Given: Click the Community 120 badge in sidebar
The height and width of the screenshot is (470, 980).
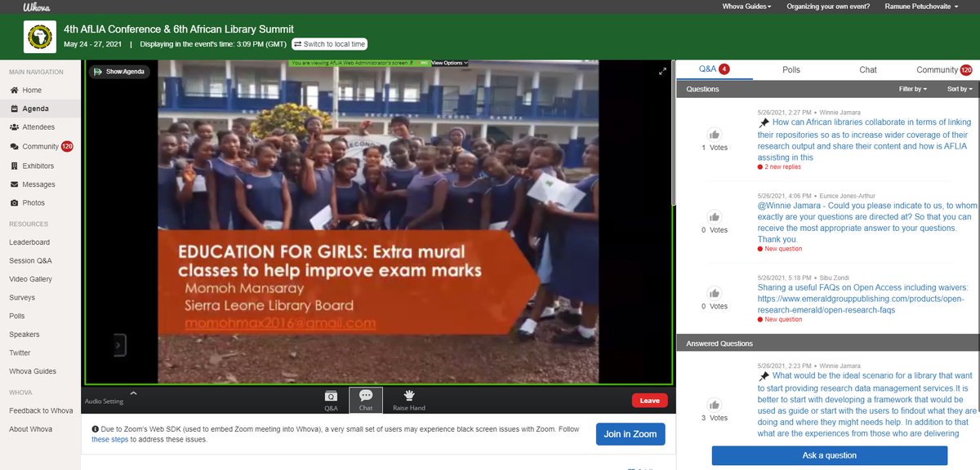Looking at the screenshot, I should [x=67, y=147].
